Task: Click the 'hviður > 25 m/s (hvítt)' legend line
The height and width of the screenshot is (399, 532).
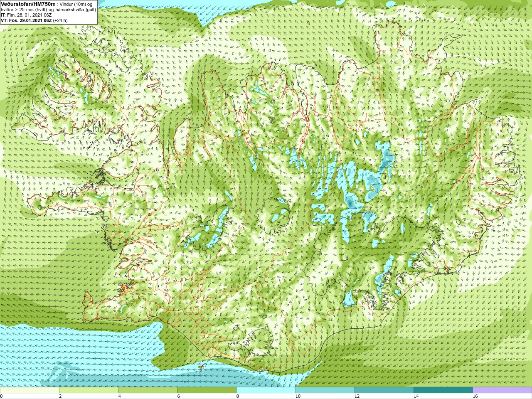Action: 25,10
